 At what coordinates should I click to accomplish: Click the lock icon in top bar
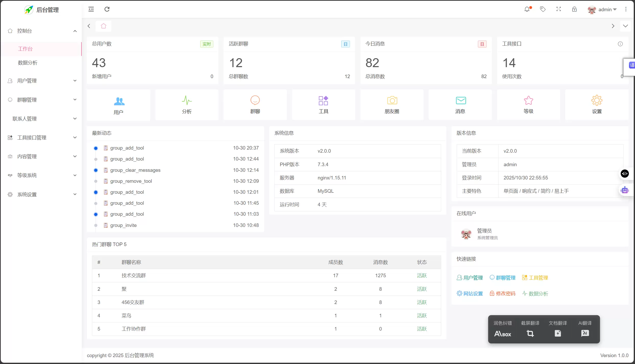pyautogui.click(x=574, y=9)
